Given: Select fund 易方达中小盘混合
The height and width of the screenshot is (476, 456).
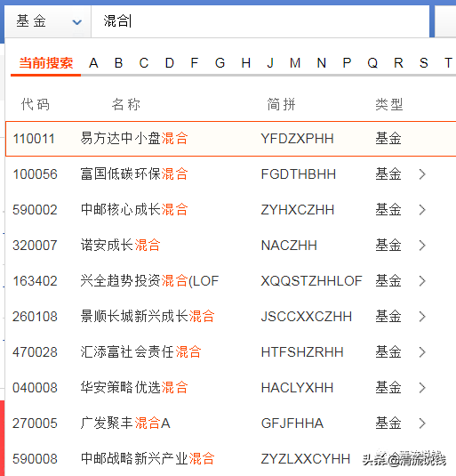Looking at the screenshot, I should coord(134,139).
